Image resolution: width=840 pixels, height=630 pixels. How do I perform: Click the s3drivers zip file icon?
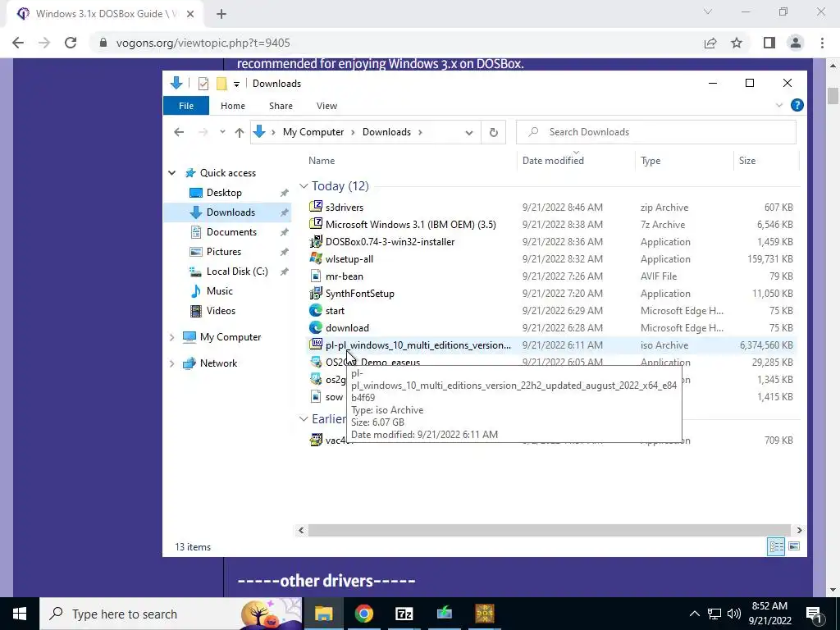(x=316, y=207)
